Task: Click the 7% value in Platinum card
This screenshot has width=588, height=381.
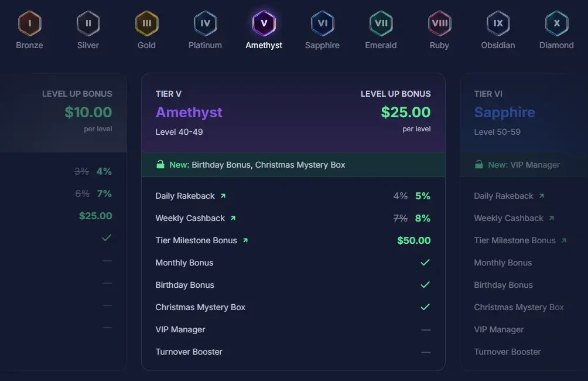Action: click(104, 193)
